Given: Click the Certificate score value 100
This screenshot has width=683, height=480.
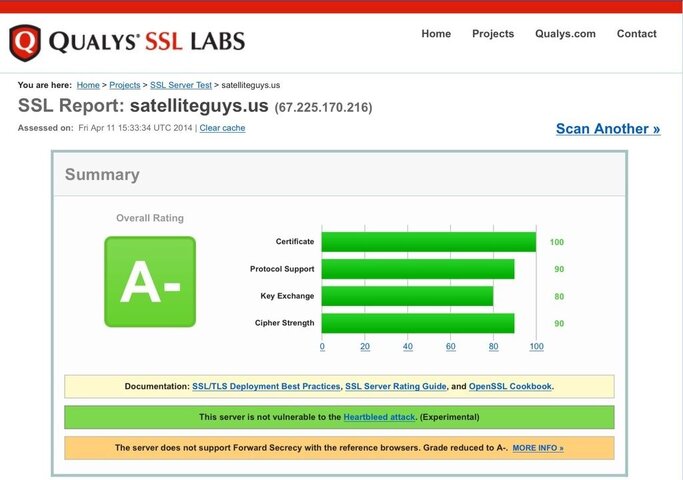Looking at the screenshot, I should pyautogui.click(x=557, y=242).
